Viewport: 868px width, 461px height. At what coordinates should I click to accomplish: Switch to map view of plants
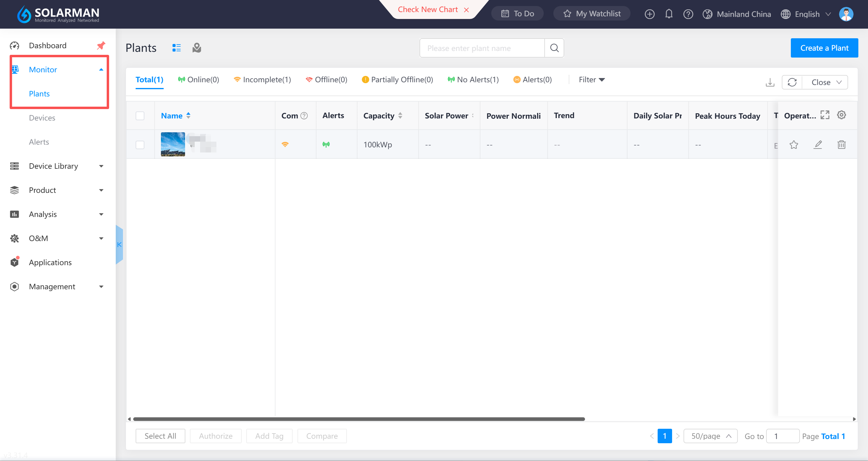(x=197, y=48)
